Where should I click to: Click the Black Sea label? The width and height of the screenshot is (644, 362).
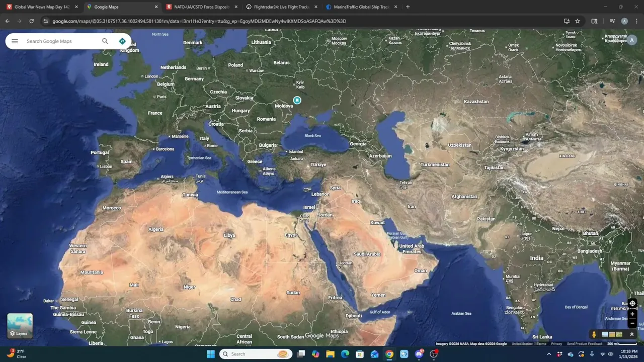(x=312, y=136)
